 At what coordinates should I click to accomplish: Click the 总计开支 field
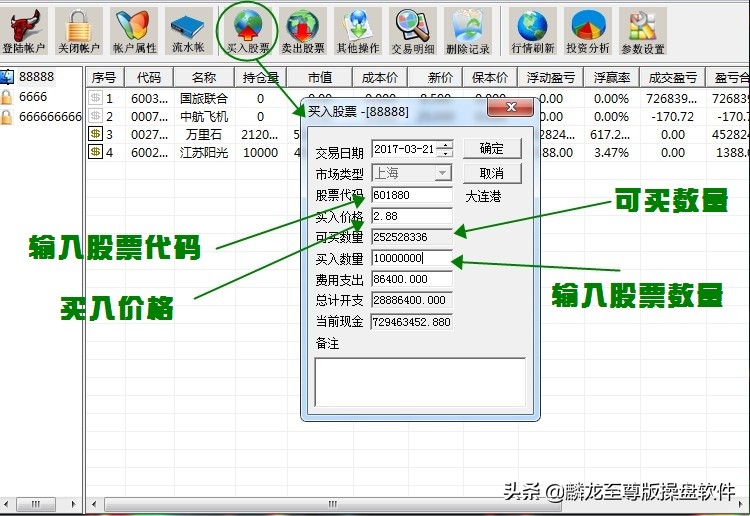pyautogui.click(x=411, y=300)
